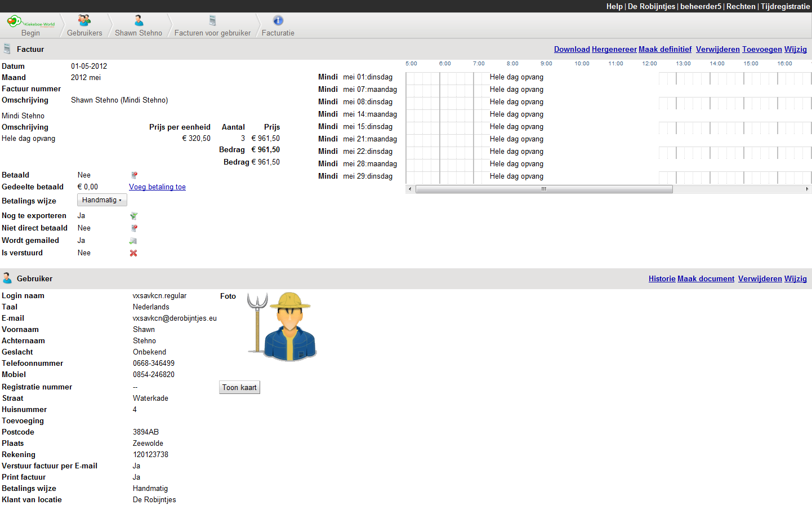The image size is (812, 527).
Task: Toggle the Wordt gemailed status icon
Action: point(133,241)
